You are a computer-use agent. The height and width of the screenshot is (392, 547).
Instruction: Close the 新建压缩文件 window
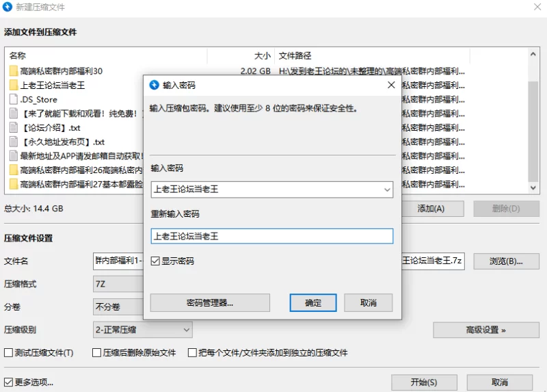pos(537,7)
